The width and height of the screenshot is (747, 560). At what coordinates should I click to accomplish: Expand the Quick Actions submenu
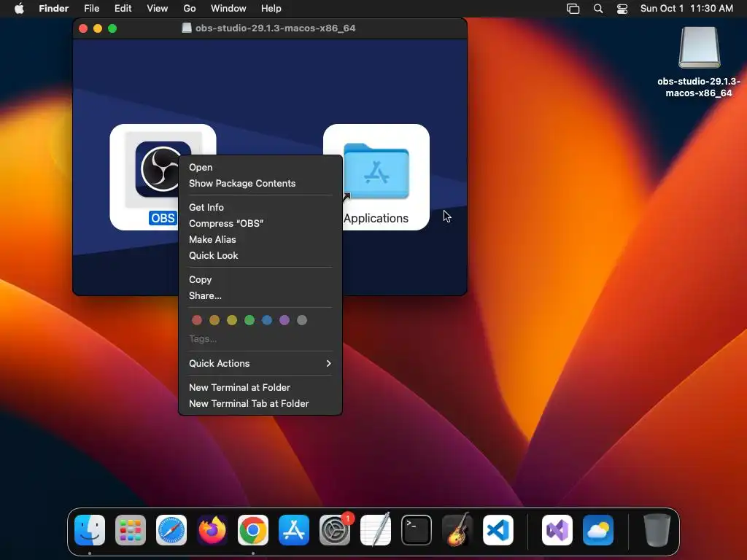(x=260, y=363)
